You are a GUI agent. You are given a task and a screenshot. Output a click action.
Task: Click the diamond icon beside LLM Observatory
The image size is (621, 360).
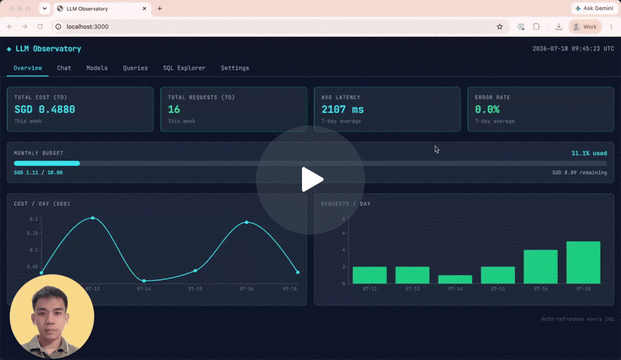[x=9, y=49]
